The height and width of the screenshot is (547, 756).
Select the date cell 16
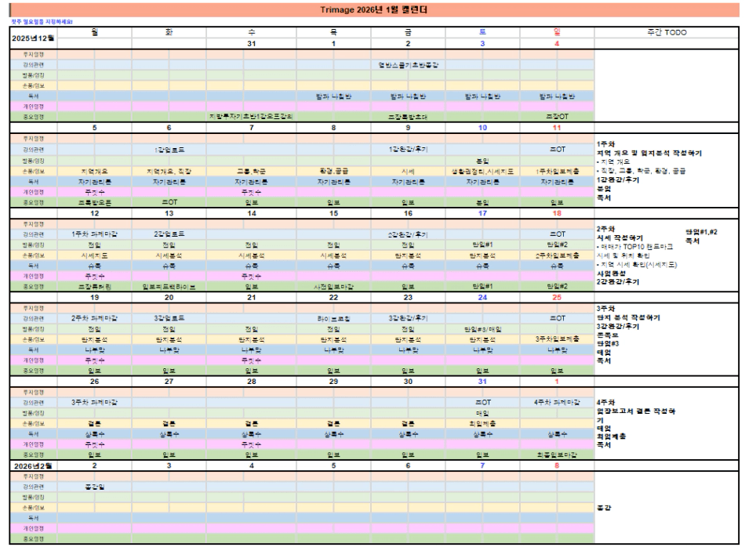[x=408, y=213]
